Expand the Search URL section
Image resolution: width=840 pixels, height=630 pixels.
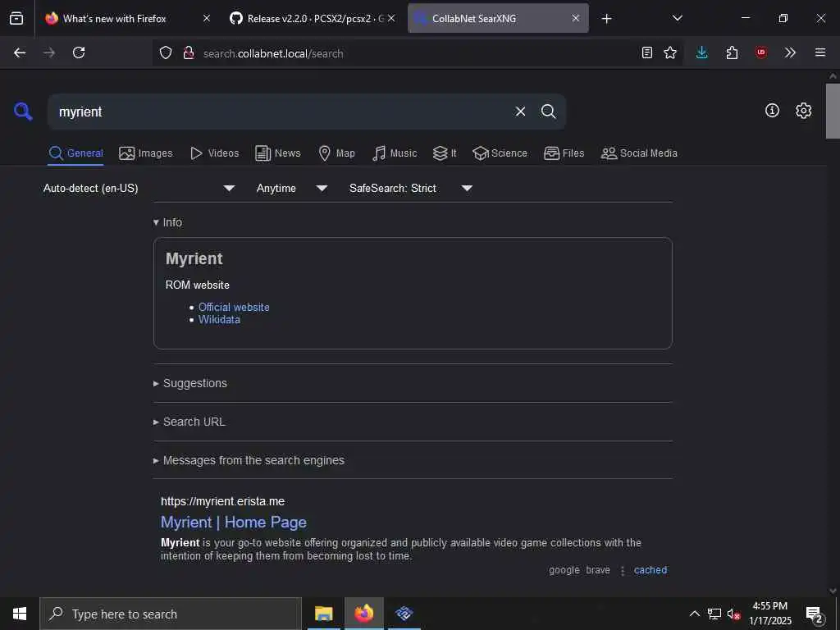pos(189,422)
